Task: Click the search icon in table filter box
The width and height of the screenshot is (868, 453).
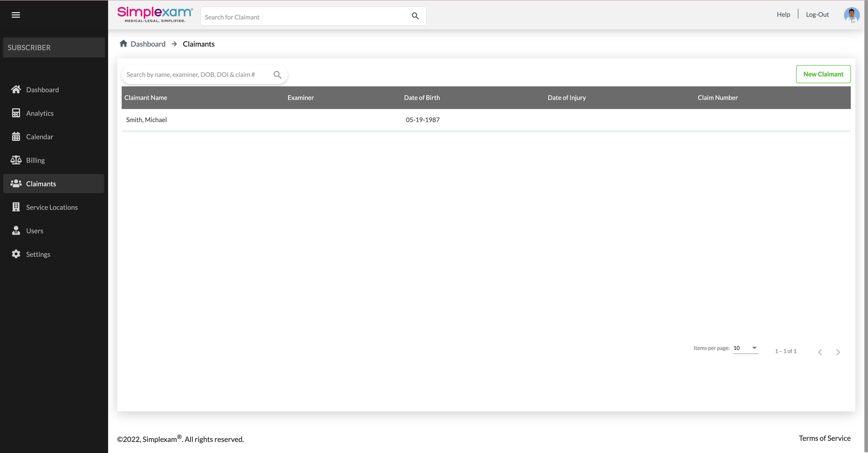Action: tap(277, 74)
